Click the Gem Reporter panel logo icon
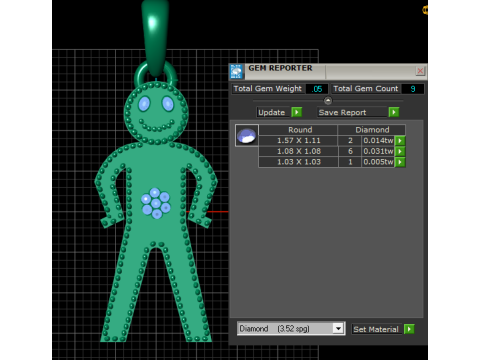Screen dimensions: 480x360 pos(237,71)
